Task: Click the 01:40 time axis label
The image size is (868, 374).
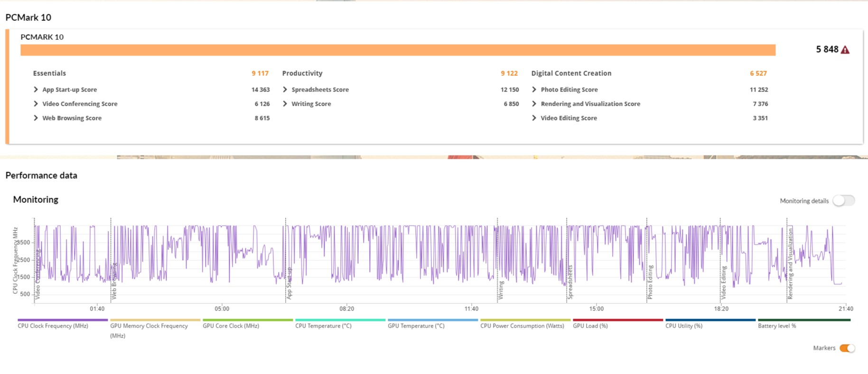Action: pyautogui.click(x=97, y=309)
